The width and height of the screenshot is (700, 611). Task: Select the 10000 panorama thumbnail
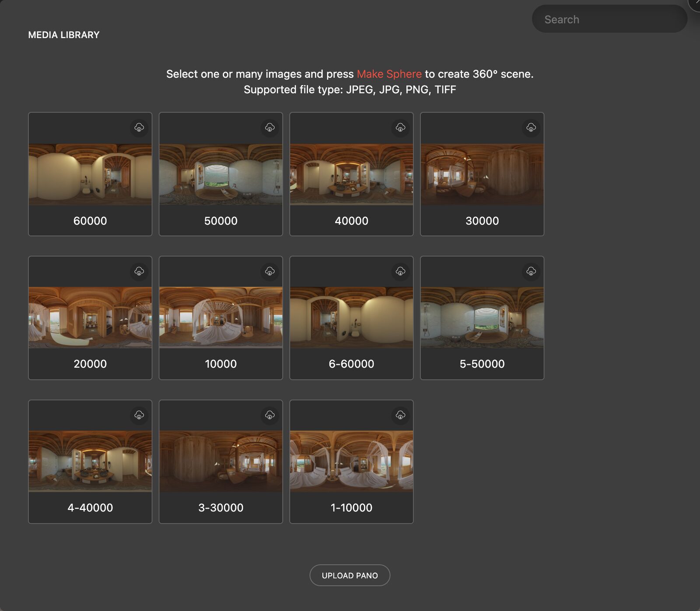(x=221, y=318)
